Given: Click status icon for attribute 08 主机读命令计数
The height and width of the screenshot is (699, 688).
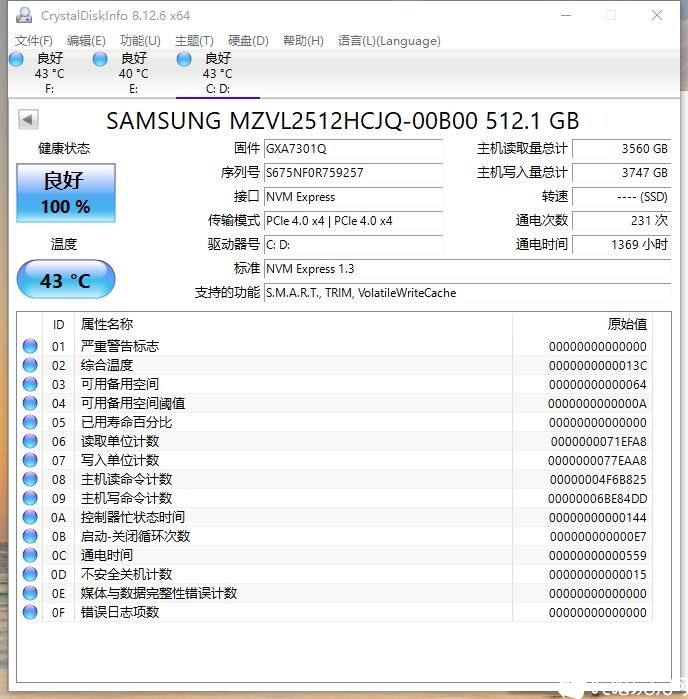Looking at the screenshot, I should [30, 479].
